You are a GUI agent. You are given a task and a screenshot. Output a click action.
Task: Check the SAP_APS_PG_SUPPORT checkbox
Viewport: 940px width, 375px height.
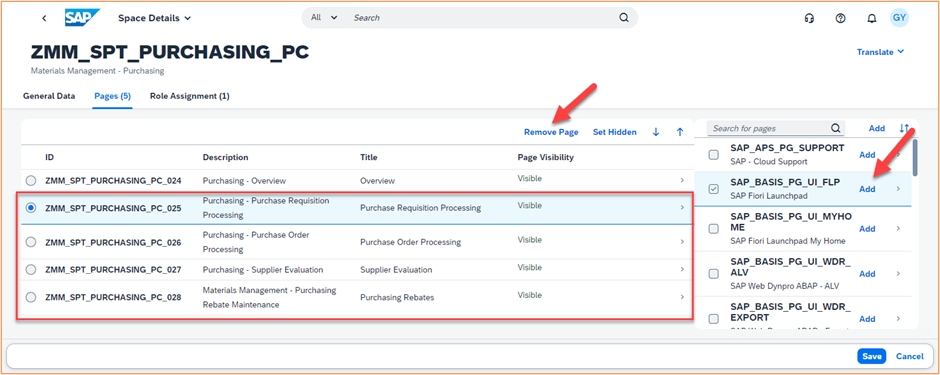pos(713,155)
